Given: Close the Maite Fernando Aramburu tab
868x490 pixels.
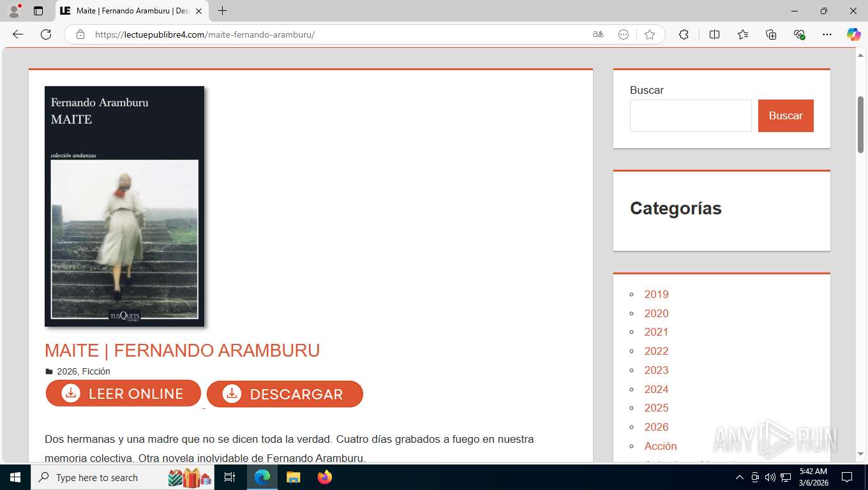Looking at the screenshot, I should pyautogui.click(x=198, y=11).
